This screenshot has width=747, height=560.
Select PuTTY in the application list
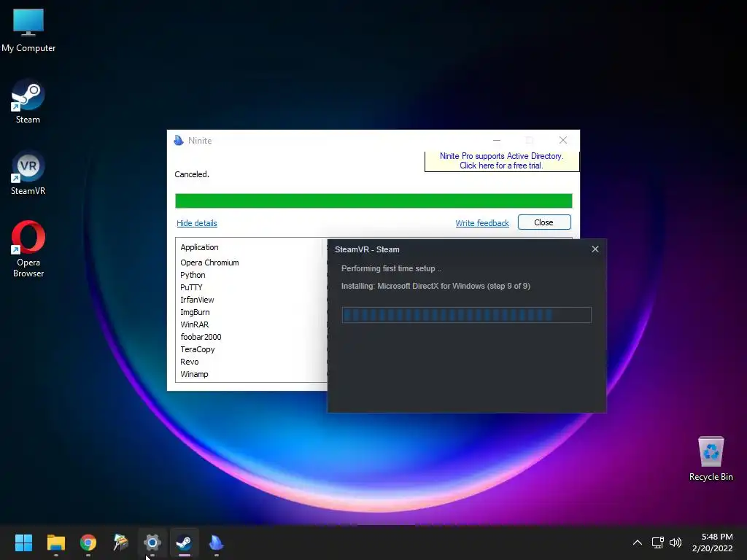click(x=192, y=287)
